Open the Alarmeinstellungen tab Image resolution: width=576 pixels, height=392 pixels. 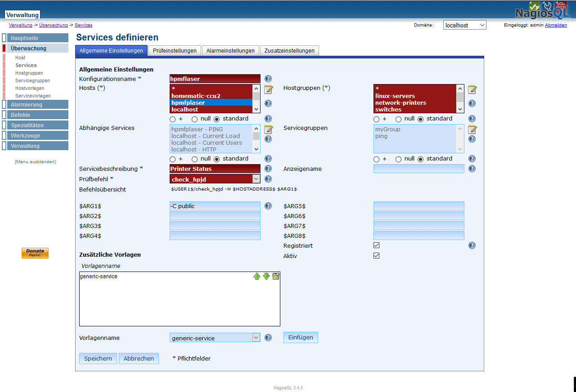pos(230,51)
